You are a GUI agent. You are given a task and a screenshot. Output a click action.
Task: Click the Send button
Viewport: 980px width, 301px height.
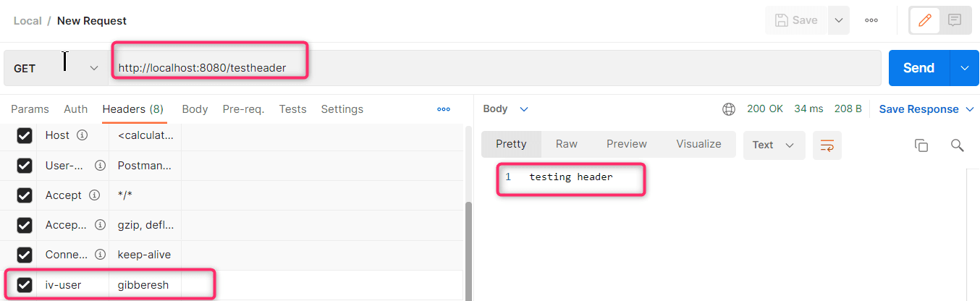coord(919,68)
